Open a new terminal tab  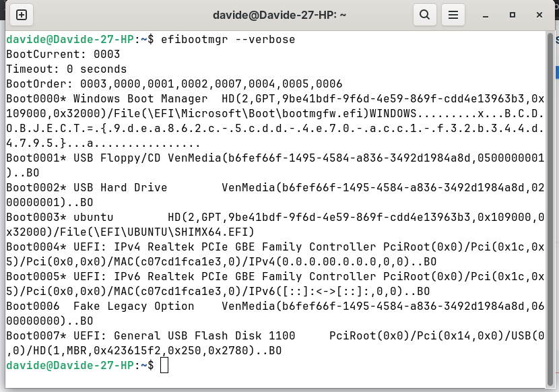[22, 15]
